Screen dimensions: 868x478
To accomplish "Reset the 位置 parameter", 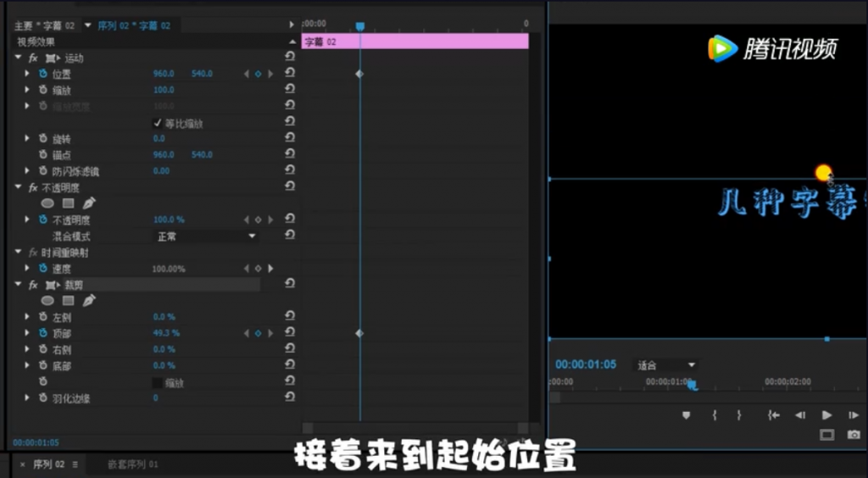I will tap(290, 73).
